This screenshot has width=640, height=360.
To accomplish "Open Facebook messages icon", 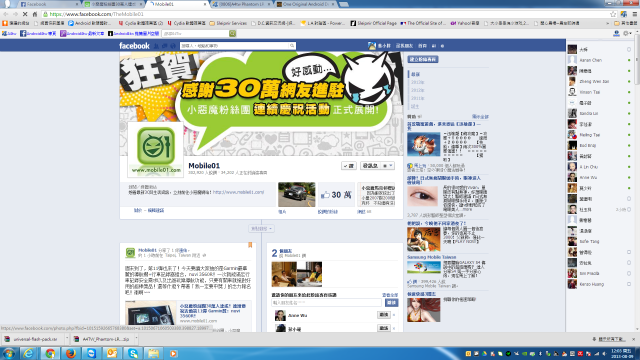I will point(165,46).
